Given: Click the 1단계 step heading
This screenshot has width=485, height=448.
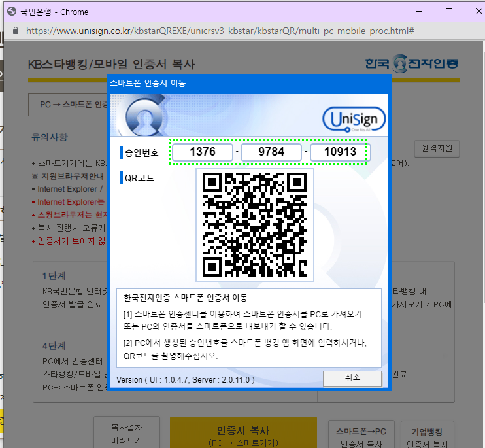Looking at the screenshot, I should click(x=54, y=276).
